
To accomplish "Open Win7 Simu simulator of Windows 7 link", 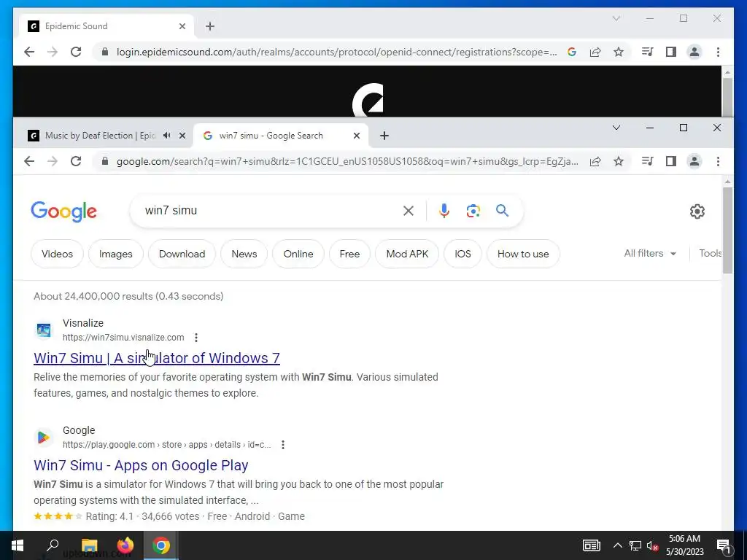I will [x=157, y=358].
